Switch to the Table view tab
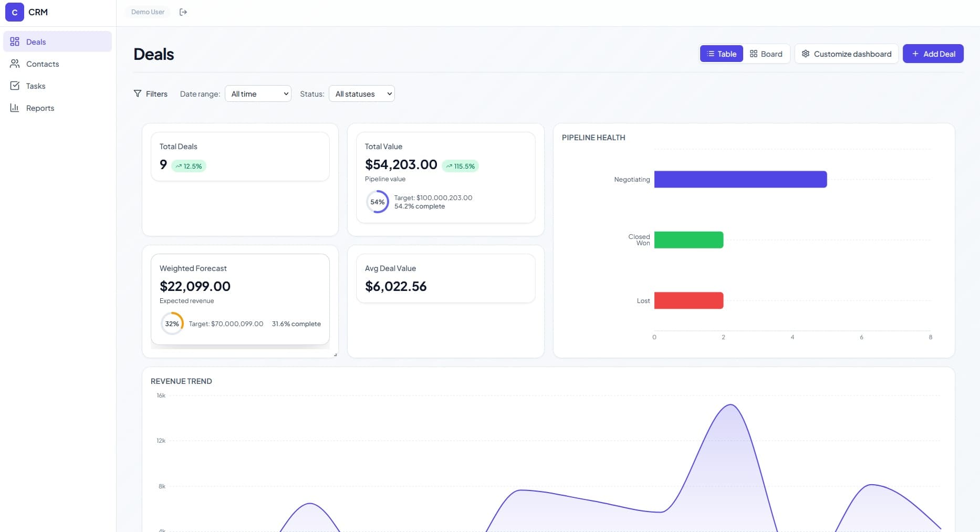This screenshot has height=532, width=980. click(721, 54)
